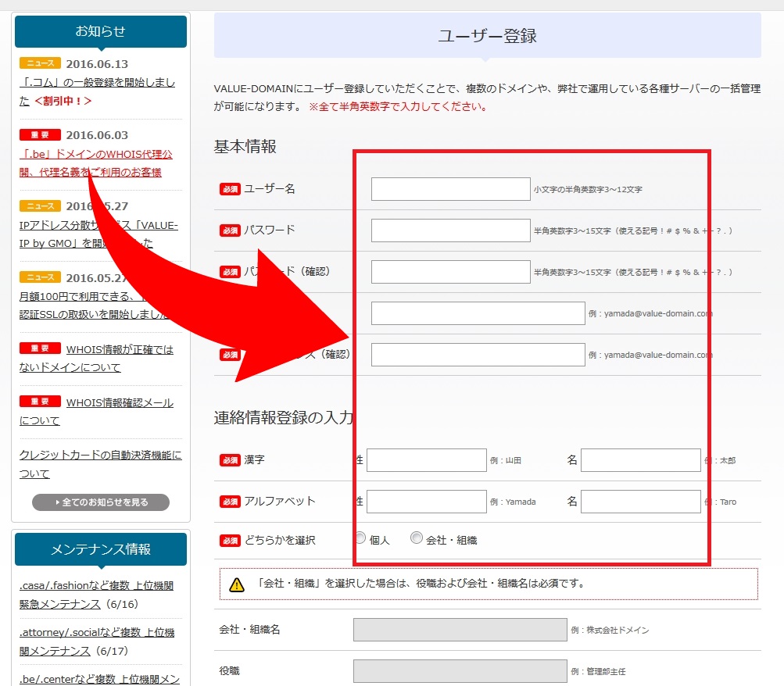Click the アルファベット 姓 input field
This screenshot has height=686, width=784.
click(x=427, y=502)
